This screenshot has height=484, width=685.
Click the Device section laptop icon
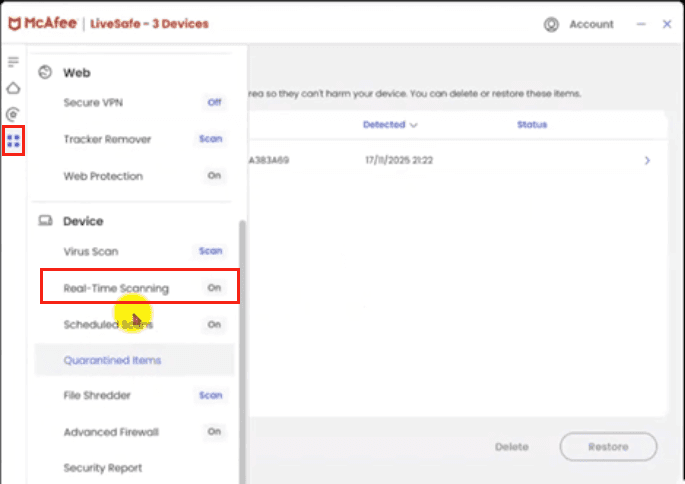45,221
